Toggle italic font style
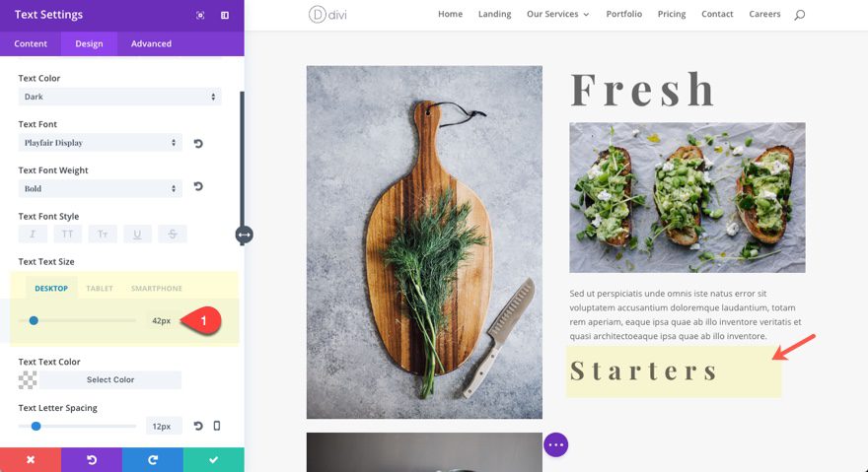The image size is (868, 472). (x=33, y=235)
